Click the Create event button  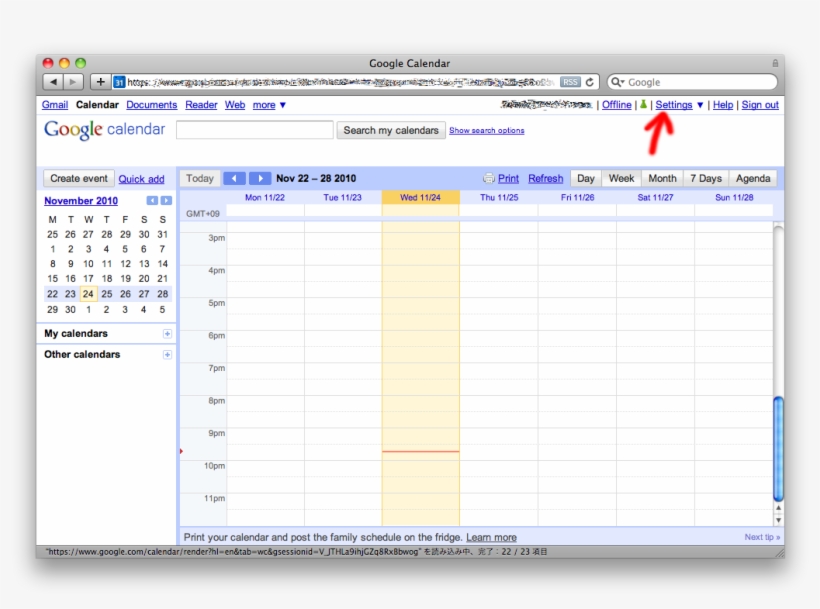pos(78,178)
